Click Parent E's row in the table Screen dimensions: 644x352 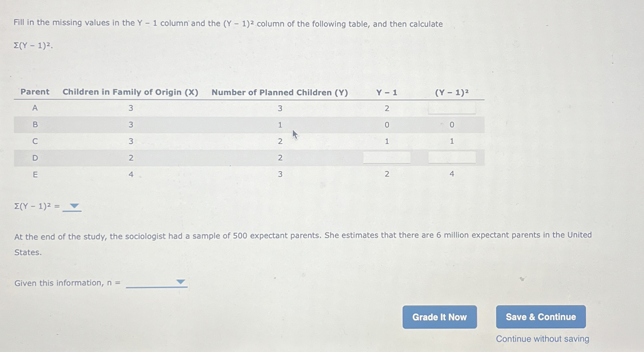(243, 174)
